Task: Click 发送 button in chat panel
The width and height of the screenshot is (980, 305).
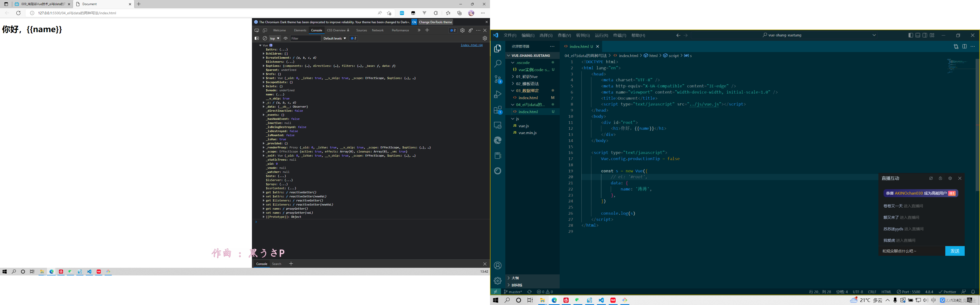Action: (x=954, y=251)
